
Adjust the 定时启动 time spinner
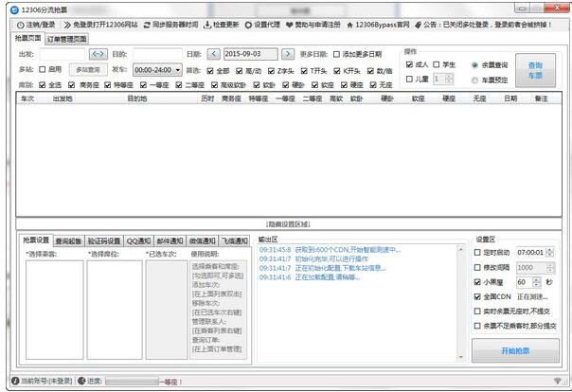550,253
